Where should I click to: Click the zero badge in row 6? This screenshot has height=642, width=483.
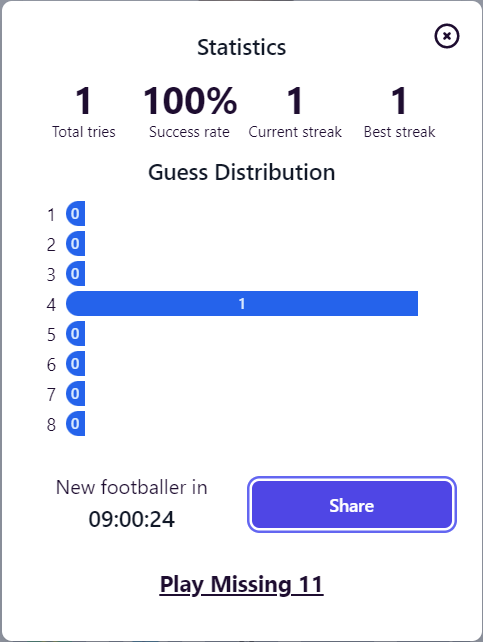pos(75,364)
